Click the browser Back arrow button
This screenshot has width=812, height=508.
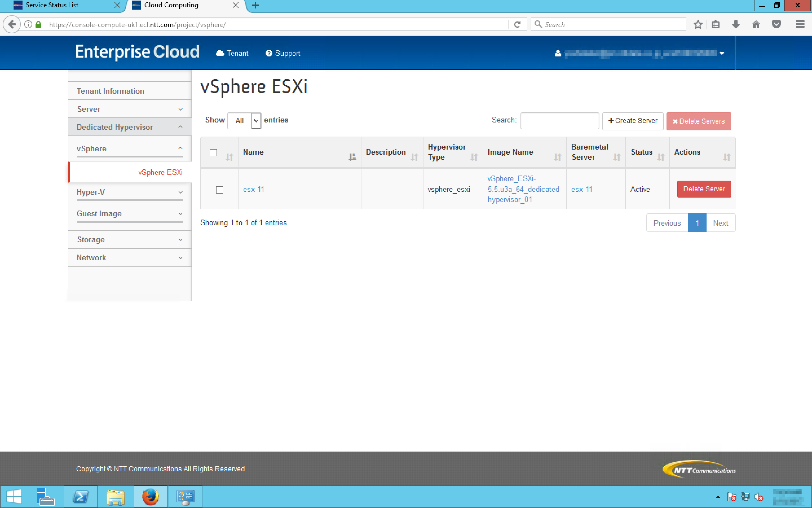pos(12,25)
